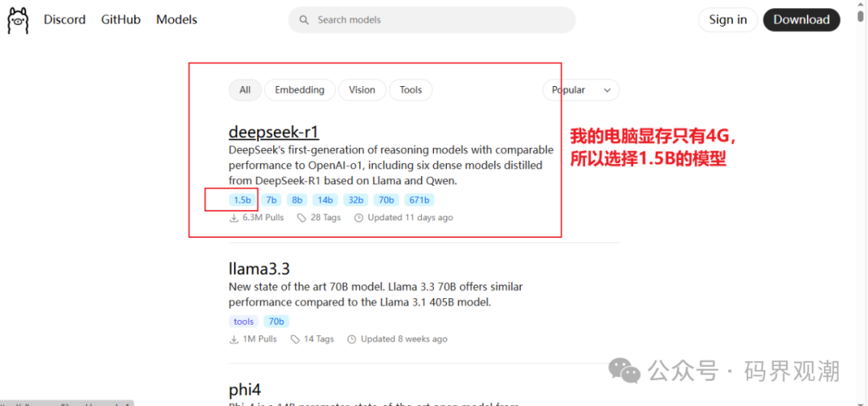This screenshot has height=406, width=868.
Task: Click the clock icon beside Updated 11 days ago
Action: point(358,218)
